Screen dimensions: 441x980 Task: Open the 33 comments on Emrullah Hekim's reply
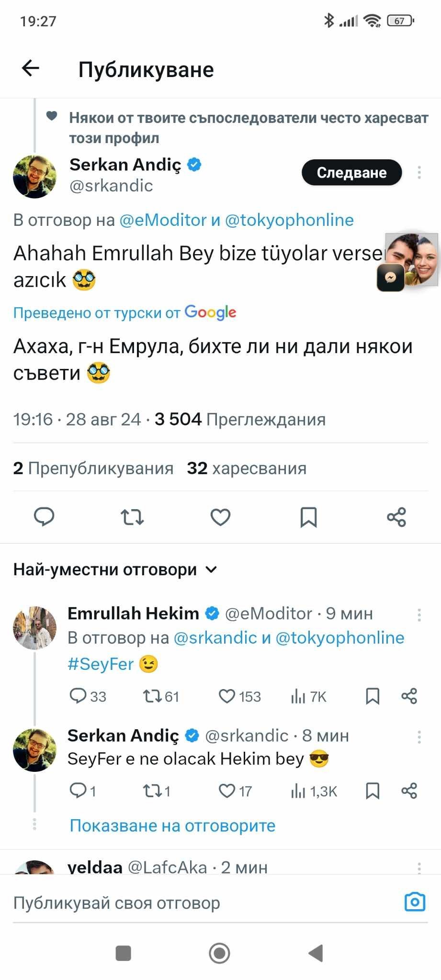tap(78, 696)
